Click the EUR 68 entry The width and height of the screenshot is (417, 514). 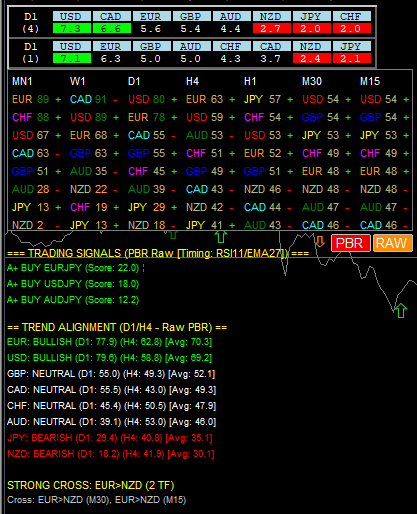[88, 135]
